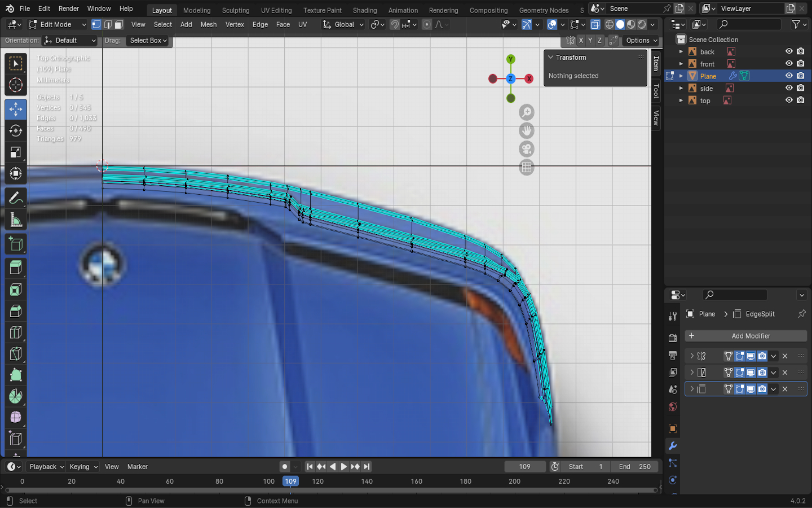Image resolution: width=812 pixels, height=508 pixels.
Task: Choose the Add Cube tool
Action: click(x=16, y=244)
